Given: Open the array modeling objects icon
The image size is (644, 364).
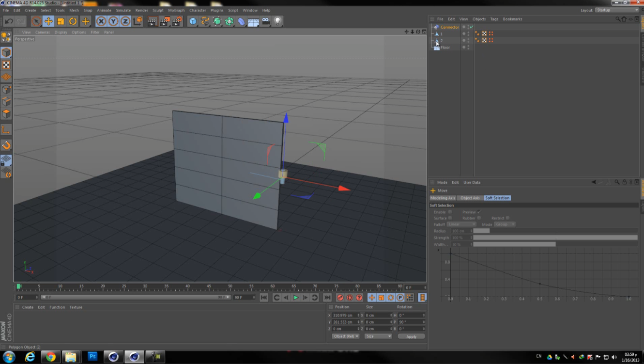Looking at the screenshot, I should (230, 21).
